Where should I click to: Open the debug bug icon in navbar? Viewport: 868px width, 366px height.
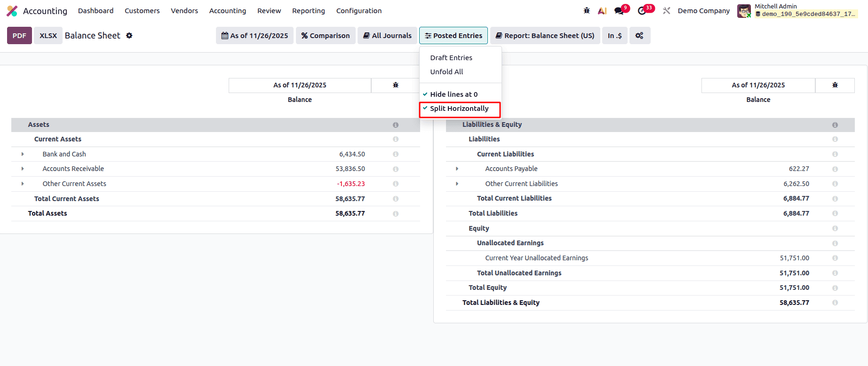tap(587, 10)
